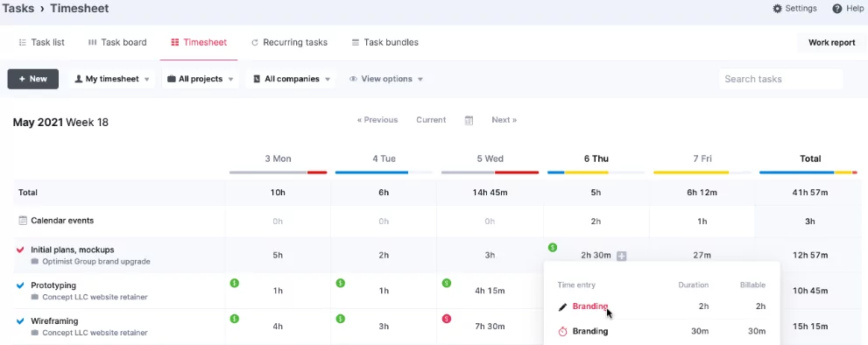868x345 pixels.
Task: Open the red highlighted Branding time entry
Action: click(x=590, y=306)
